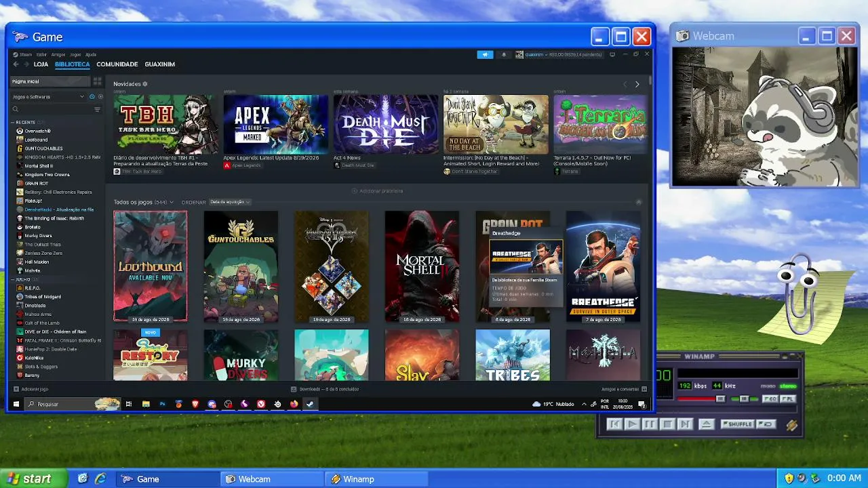Viewport: 868px width, 488px height.
Task: Open File Explorer in the inner taskbar
Action: tap(146, 404)
